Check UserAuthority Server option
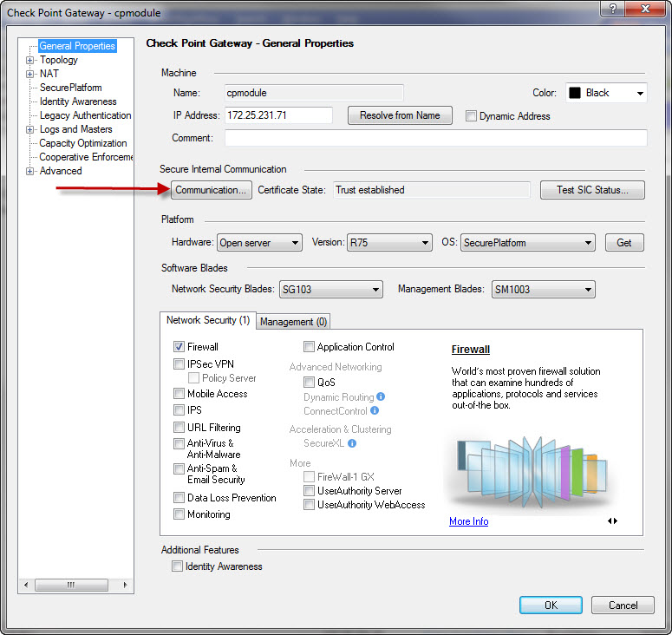Viewport: 672px width, 635px height. tap(309, 490)
